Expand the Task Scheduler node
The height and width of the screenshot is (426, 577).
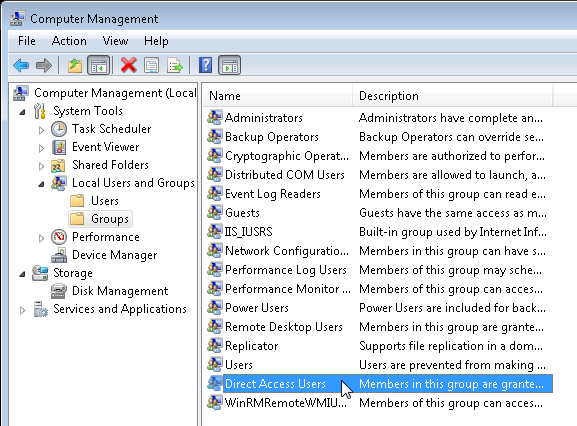click(41, 130)
